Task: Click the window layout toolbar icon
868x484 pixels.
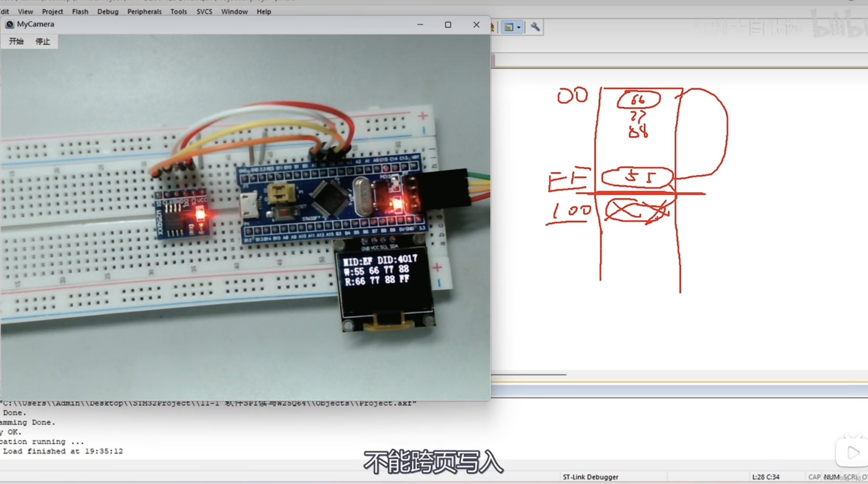Action: pos(509,27)
